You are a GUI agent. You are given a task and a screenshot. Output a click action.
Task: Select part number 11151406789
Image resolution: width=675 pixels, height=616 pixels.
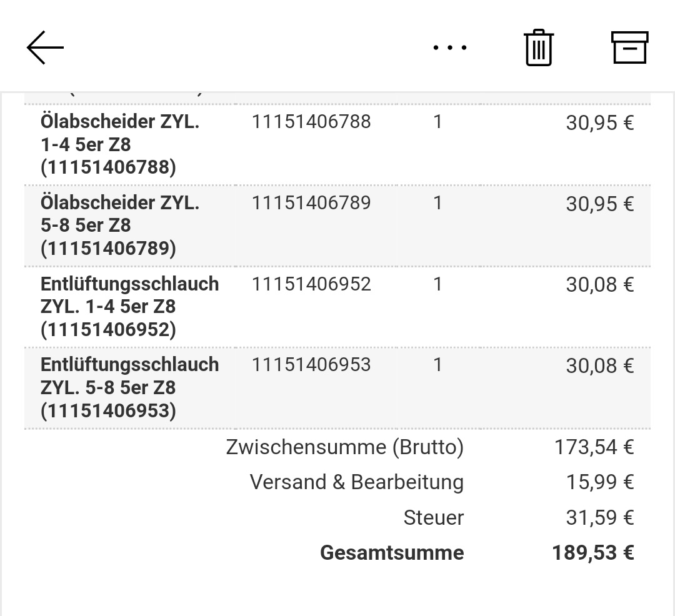311,202
